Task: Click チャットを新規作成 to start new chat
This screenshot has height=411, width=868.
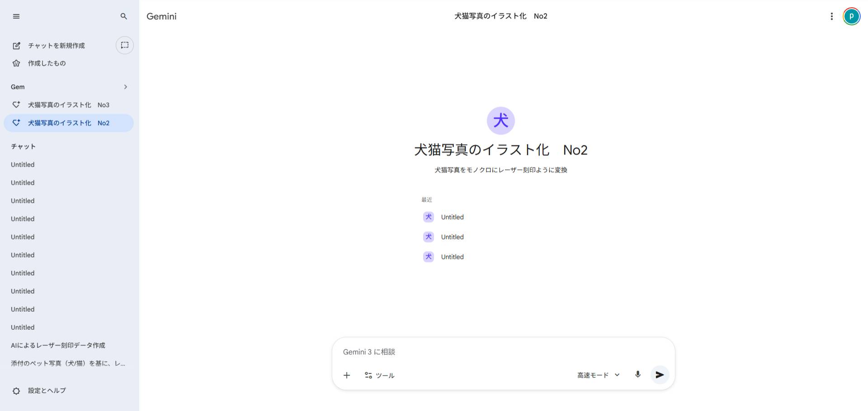Action: coord(56,46)
